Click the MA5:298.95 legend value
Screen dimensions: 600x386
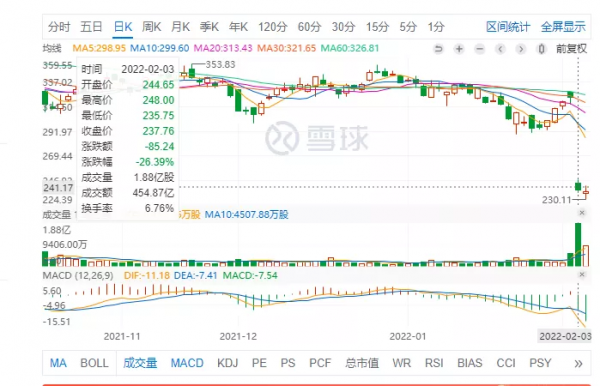[99, 48]
